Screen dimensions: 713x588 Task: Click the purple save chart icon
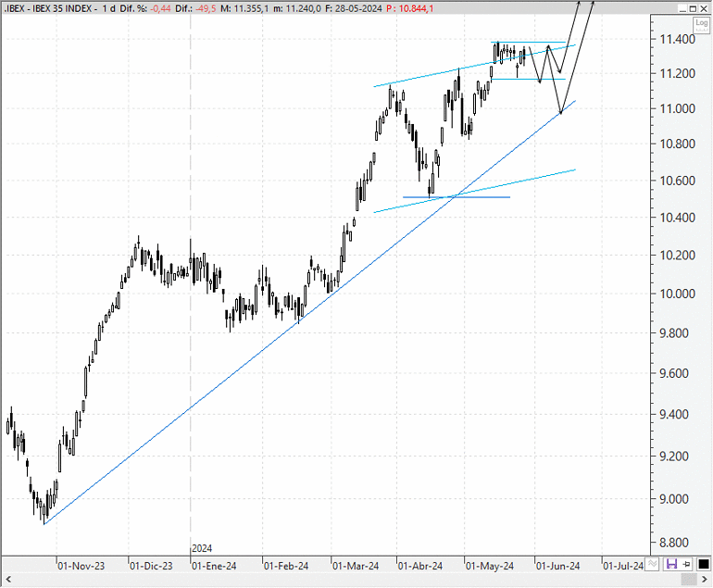tap(671, 564)
